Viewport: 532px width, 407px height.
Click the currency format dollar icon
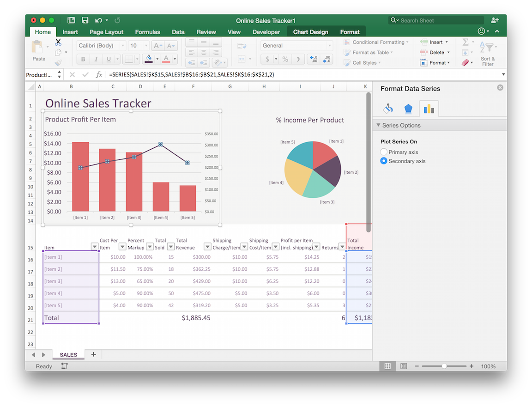(267, 59)
